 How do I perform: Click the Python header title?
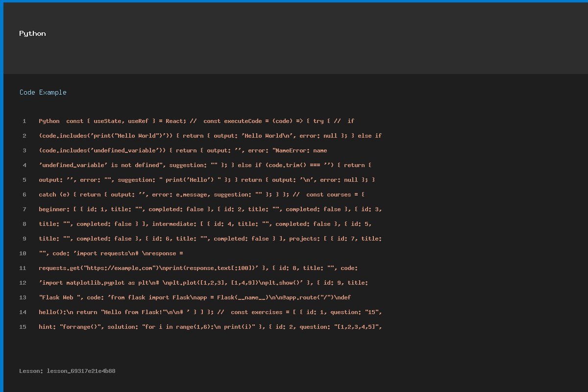(32, 34)
